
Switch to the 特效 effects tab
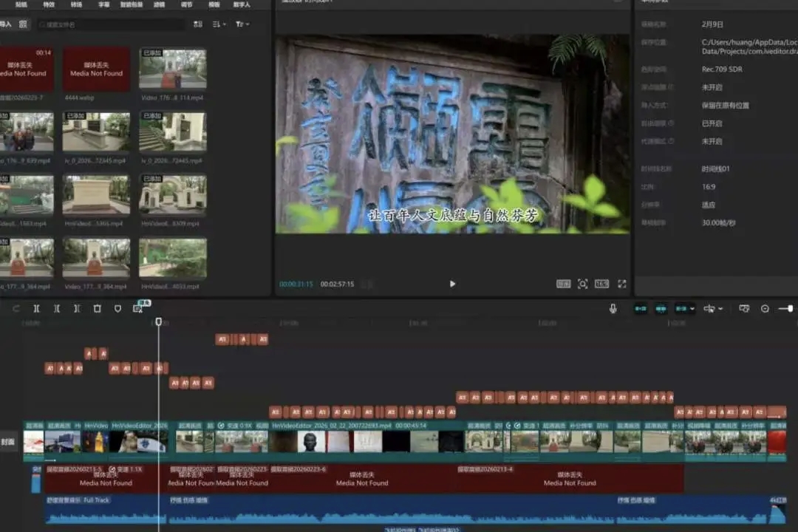49,4
